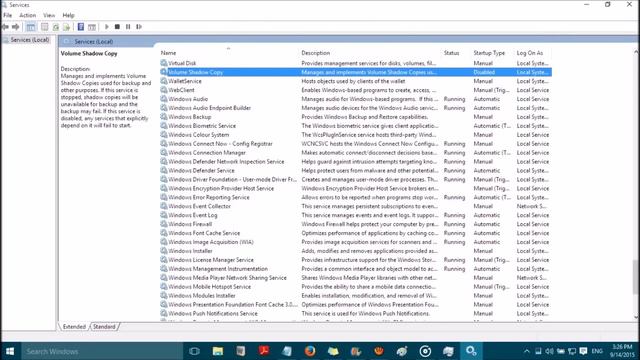Select the Volume Shadow Copy service row

click(355, 72)
